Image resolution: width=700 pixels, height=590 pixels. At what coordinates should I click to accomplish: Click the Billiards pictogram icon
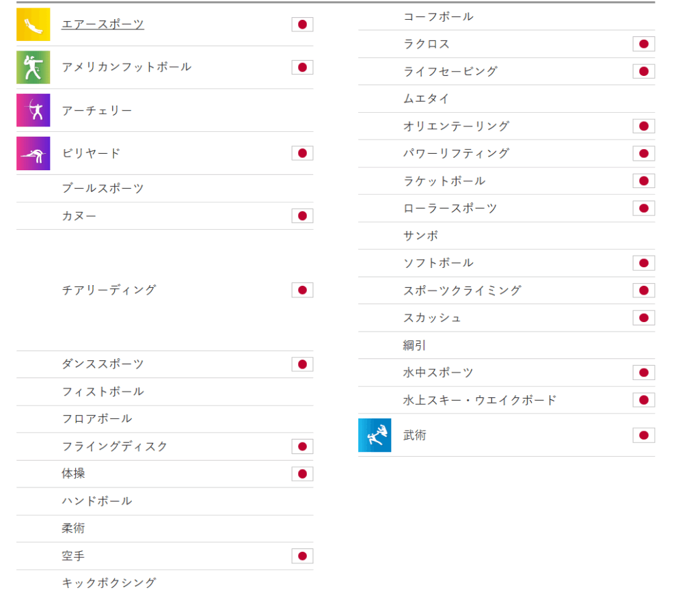[x=33, y=153]
